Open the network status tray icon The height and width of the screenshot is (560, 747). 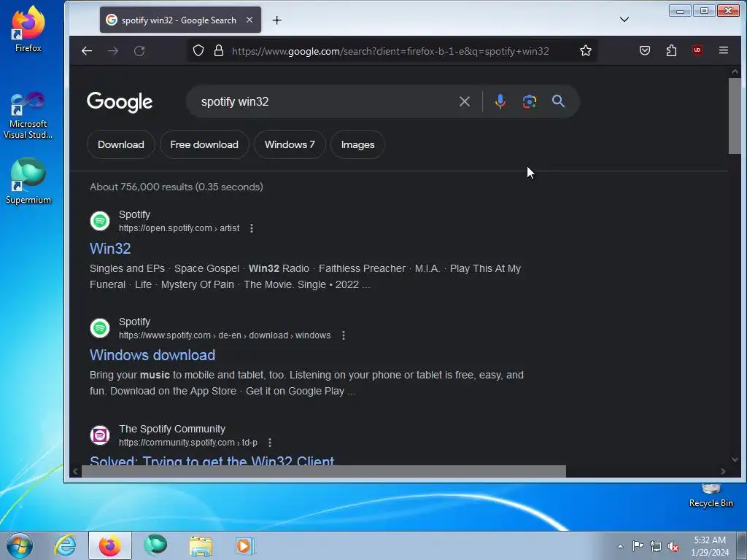point(656,546)
